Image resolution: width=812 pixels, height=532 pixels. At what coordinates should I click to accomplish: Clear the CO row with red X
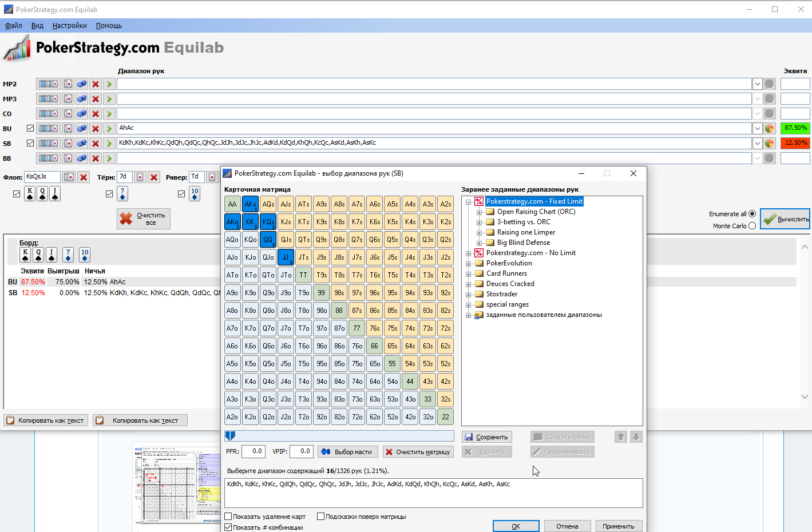(x=96, y=114)
